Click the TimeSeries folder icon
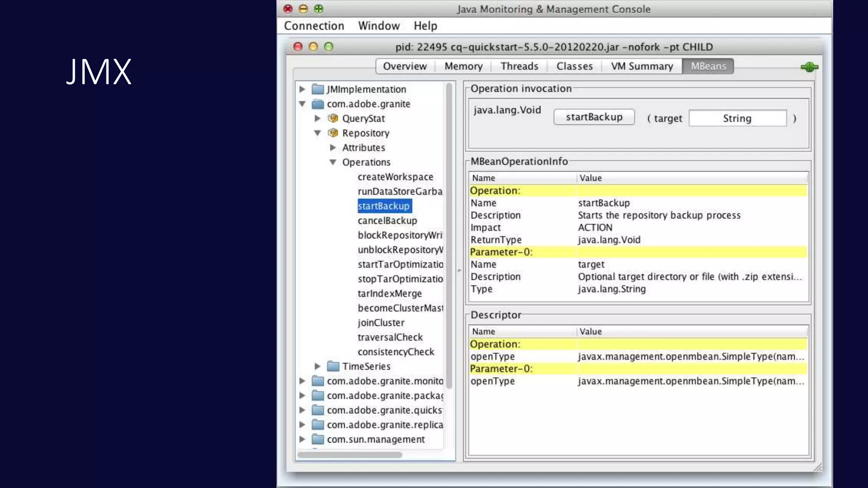Image resolution: width=868 pixels, height=488 pixels. pyautogui.click(x=334, y=366)
